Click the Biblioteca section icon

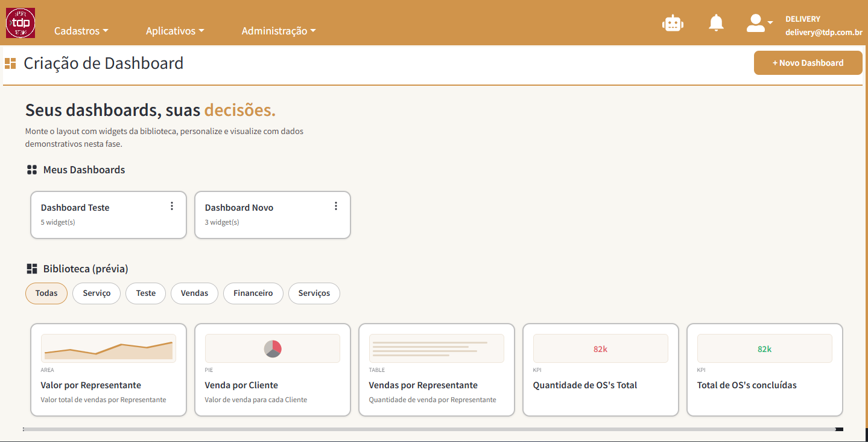(32, 269)
